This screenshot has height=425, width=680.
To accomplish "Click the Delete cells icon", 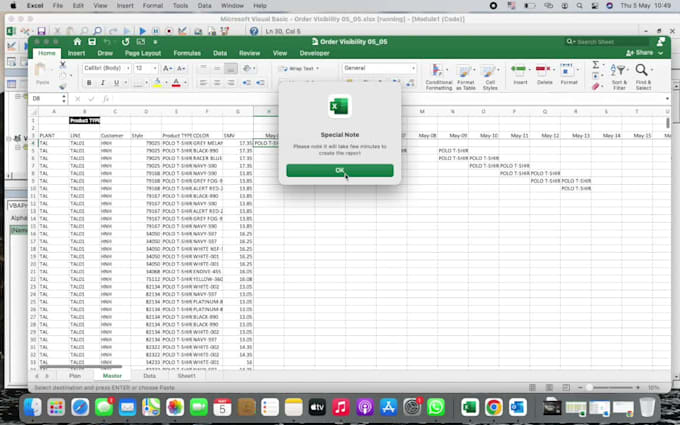I will point(545,72).
